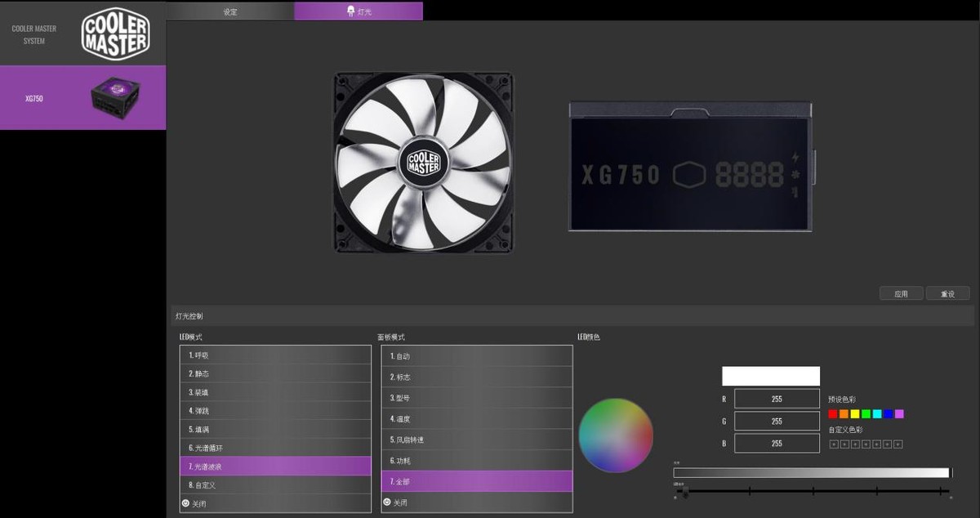
Task: Add custom color in last 自定义色彩 slot
Action: tap(898, 444)
